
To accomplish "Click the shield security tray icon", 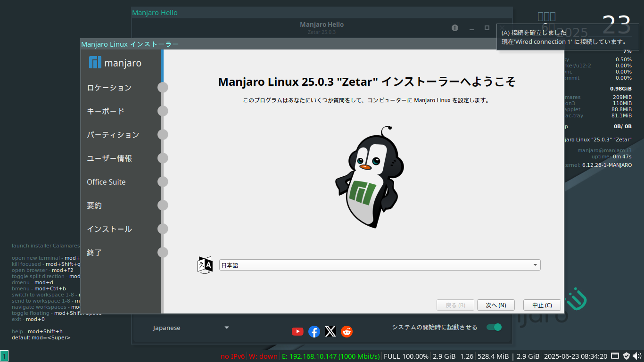I will [x=627, y=356].
